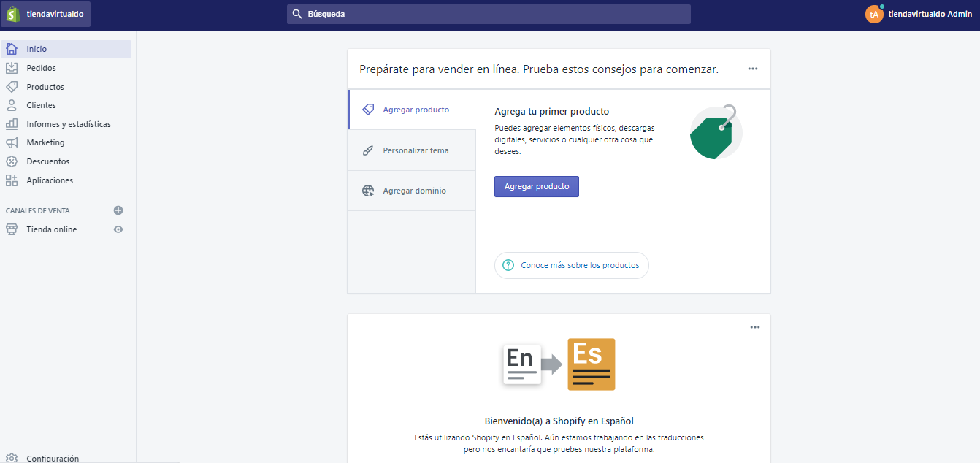Click the Descuentos percent badge icon
The image size is (980, 463).
click(12, 161)
